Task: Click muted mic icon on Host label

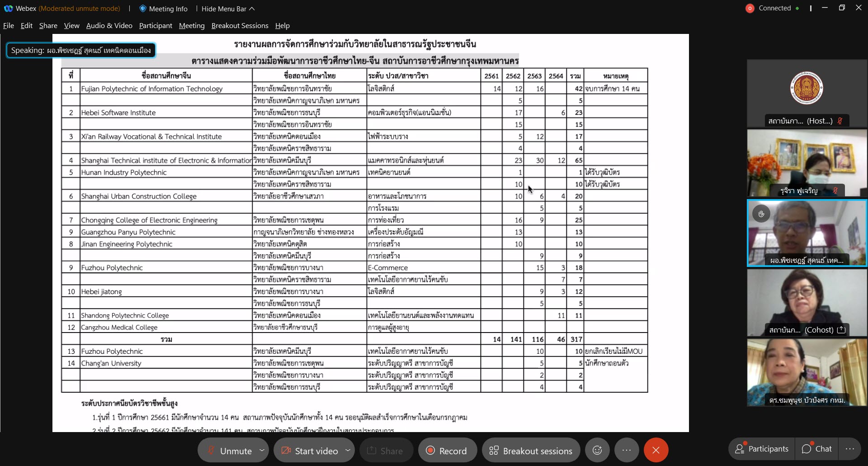Action: pyautogui.click(x=840, y=121)
